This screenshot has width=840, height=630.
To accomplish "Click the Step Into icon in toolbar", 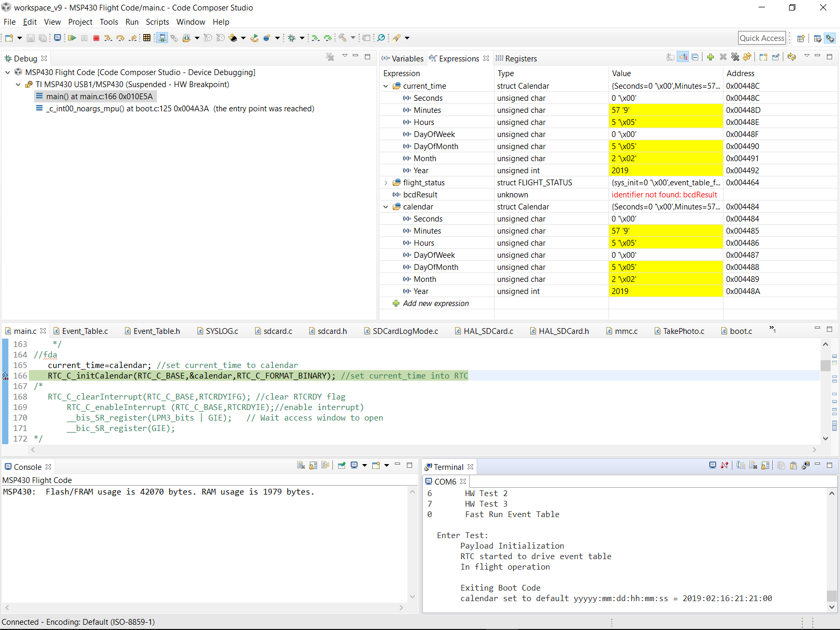I will 108,38.
